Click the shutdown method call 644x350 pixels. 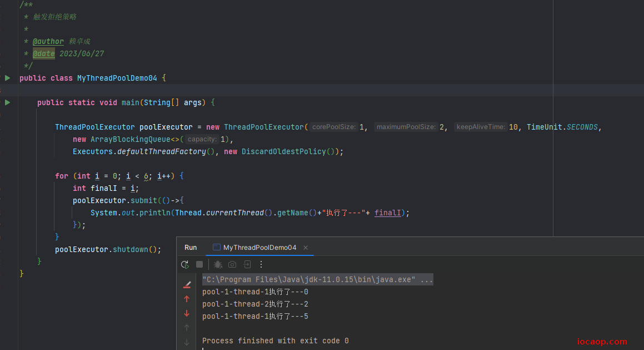pyautogui.click(x=131, y=250)
